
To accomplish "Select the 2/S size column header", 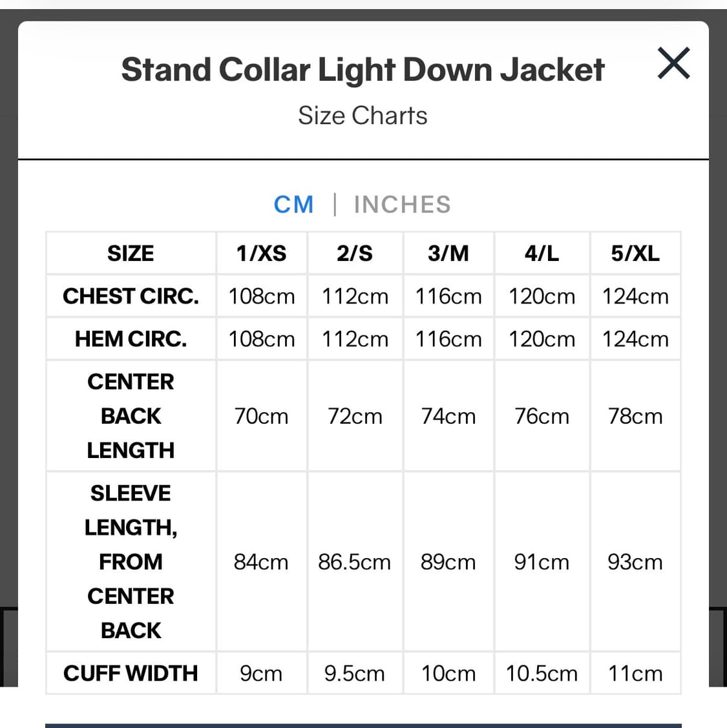I will (x=355, y=253).
